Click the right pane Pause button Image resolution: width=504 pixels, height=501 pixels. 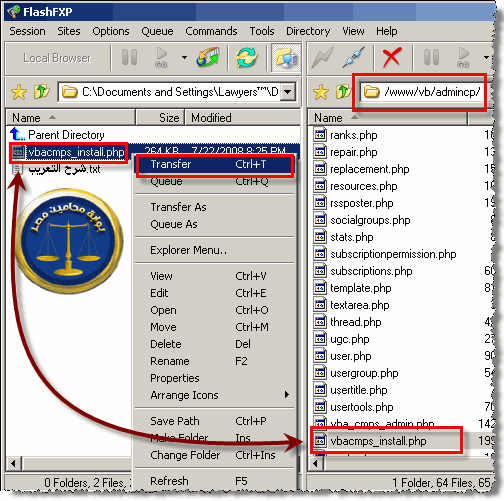click(x=431, y=58)
